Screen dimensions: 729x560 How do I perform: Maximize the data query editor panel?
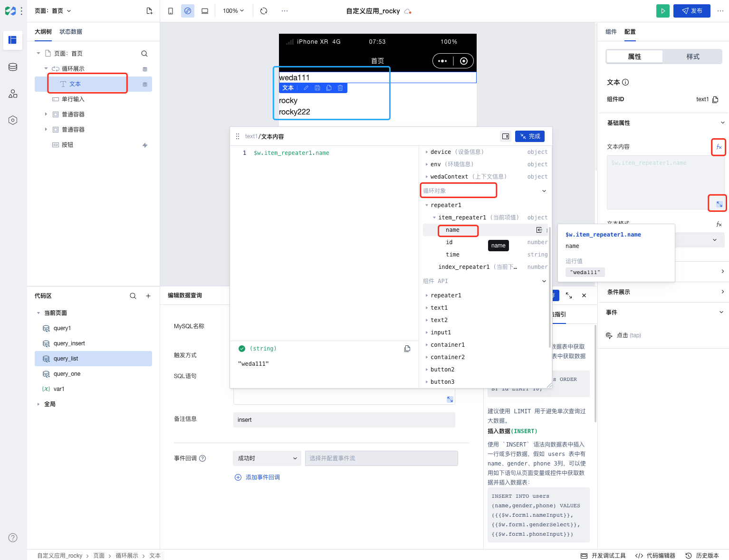pos(569,295)
